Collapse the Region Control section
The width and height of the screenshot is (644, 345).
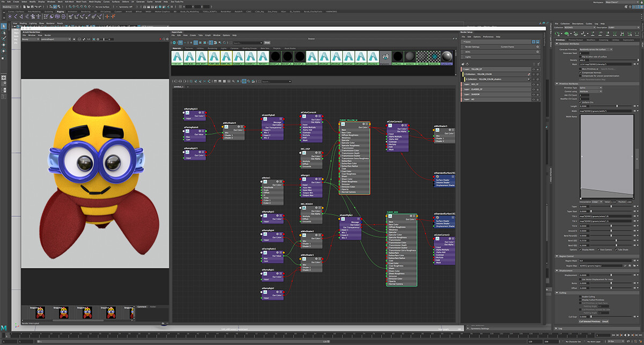[556, 256]
